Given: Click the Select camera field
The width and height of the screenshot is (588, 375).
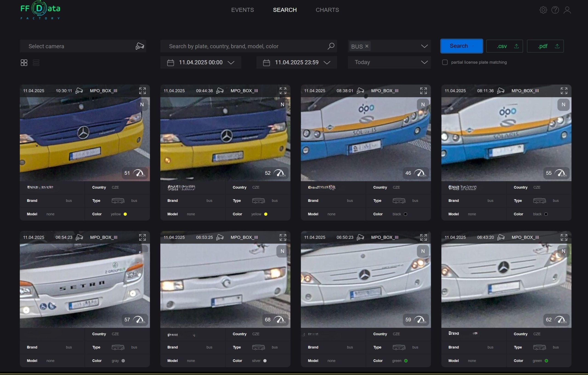Looking at the screenshot, I should [83, 46].
